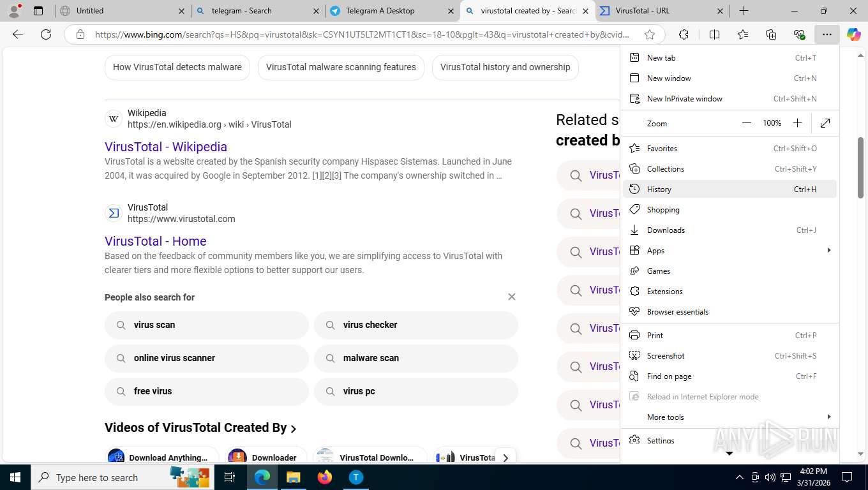
Task: Open File Explorer from taskbar
Action: (293, 477)
